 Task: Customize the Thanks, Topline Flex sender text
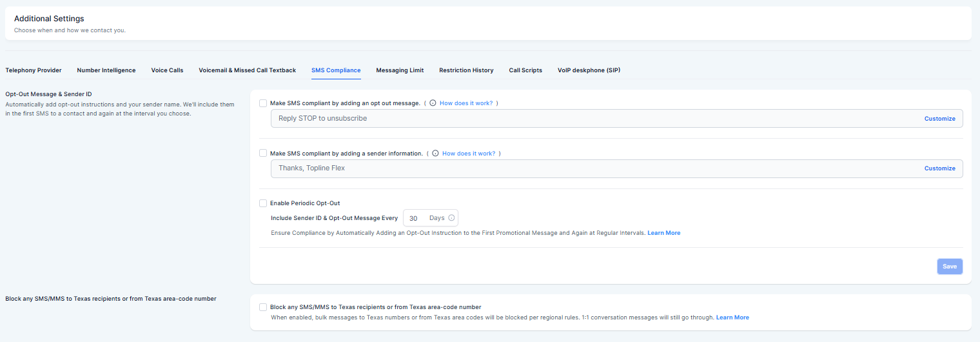tap(939, 168)
